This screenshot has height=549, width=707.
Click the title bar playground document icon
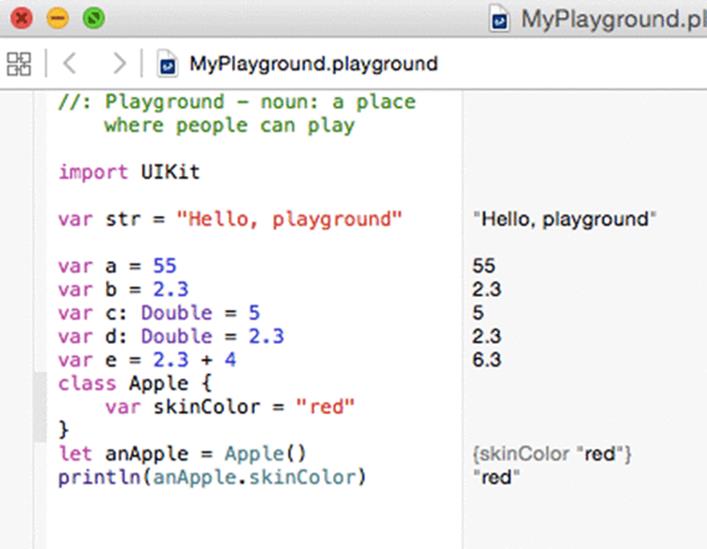point(499,18)
